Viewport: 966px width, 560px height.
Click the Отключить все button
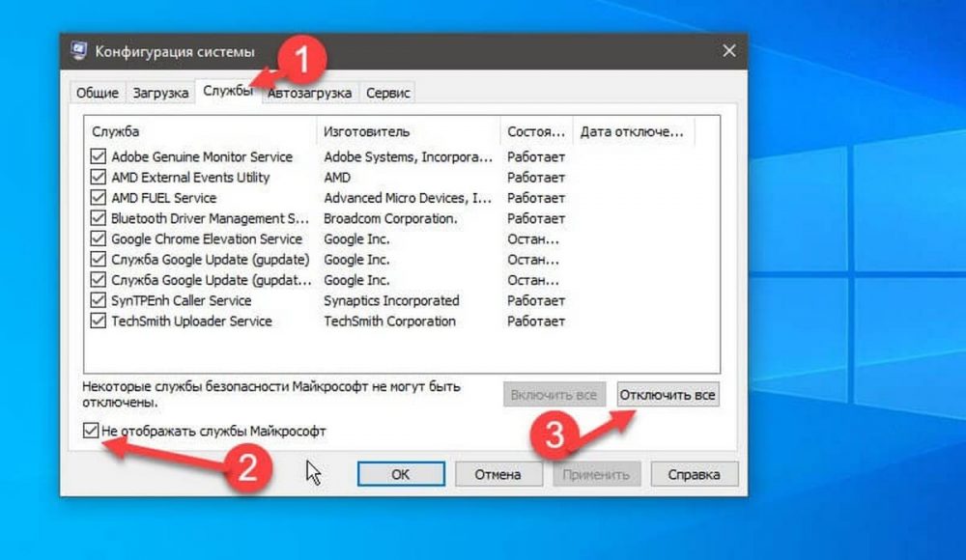668,395
